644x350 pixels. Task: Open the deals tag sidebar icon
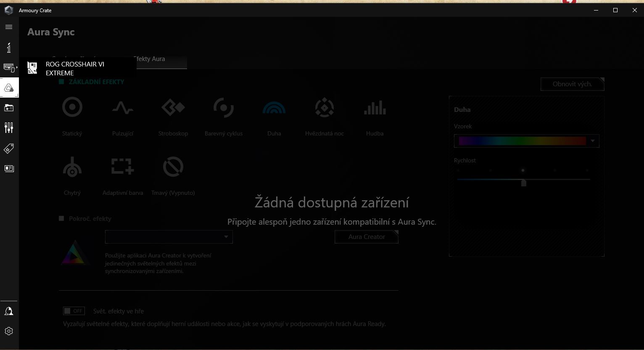pos(9,148)
